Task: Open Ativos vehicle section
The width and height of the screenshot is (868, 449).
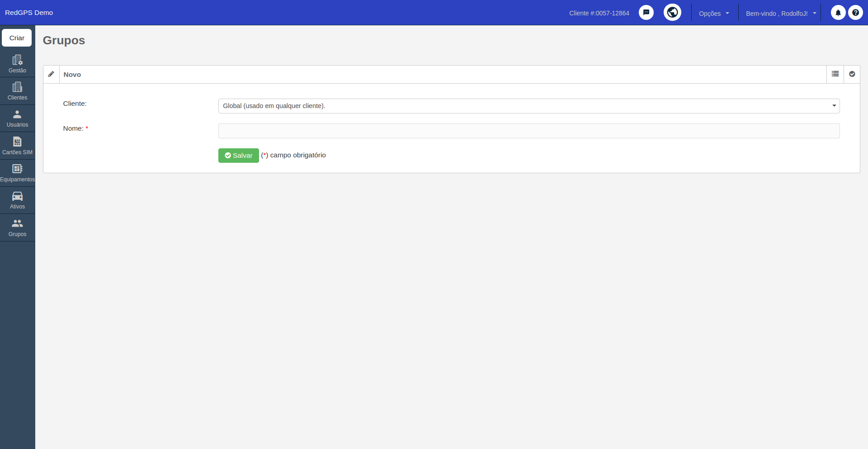Action: (x=17, y=200)
